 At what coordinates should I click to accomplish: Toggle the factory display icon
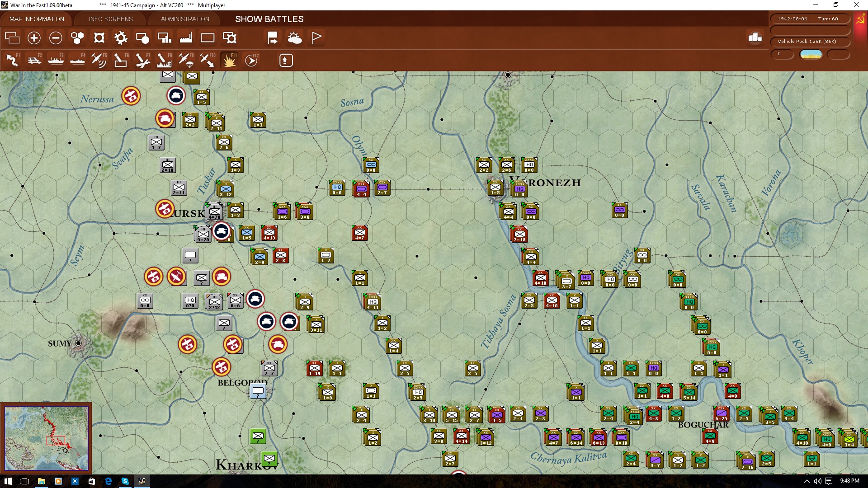tap(186, 38)
